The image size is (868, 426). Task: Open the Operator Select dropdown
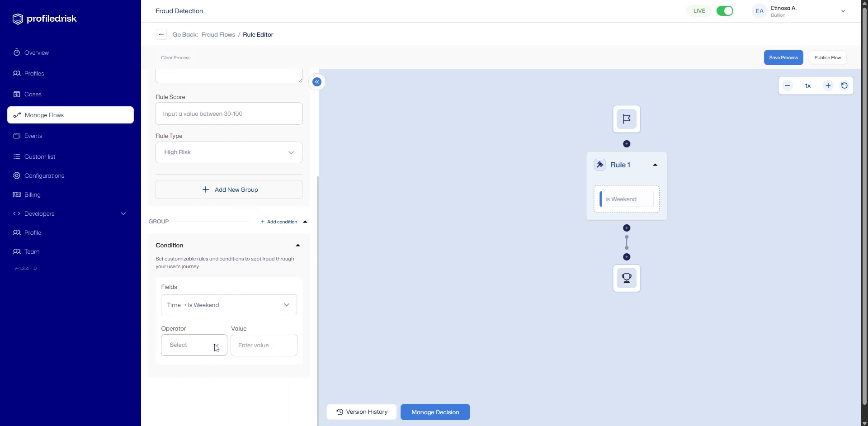point(193,345)
